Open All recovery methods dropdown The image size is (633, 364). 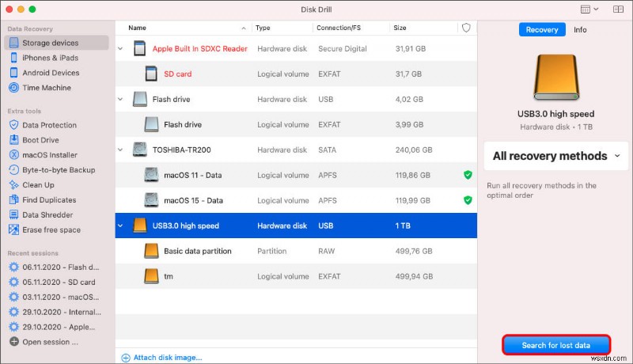pyautogui.click(x=556, y=156)
